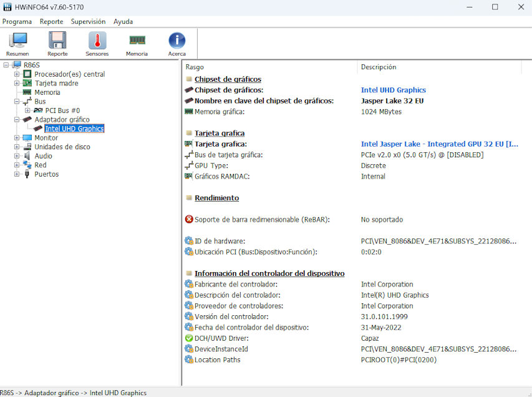
Task: Click the status bar path text
Action: [x=74, y=393]
